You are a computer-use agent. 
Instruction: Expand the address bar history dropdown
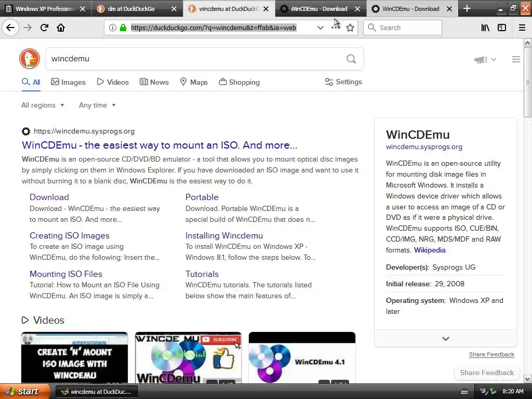point(320,28)
